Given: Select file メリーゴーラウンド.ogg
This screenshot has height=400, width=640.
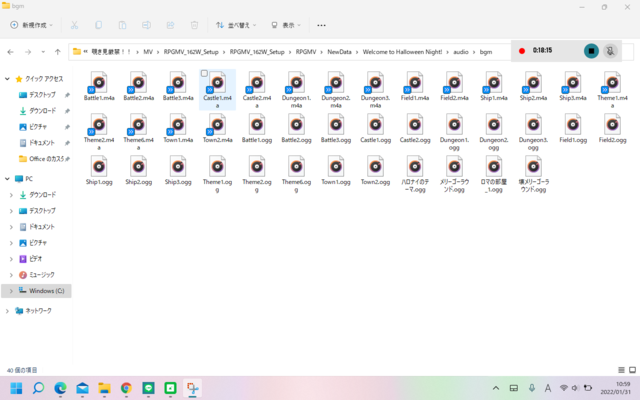Looking at the screenshot, I should pos(454,174).
